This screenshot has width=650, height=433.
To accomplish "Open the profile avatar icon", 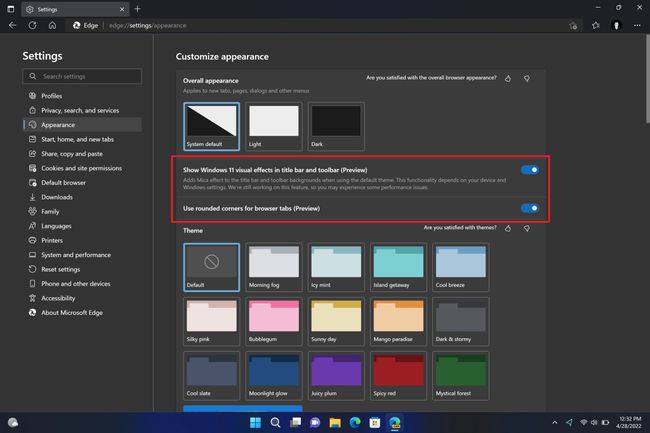I will click(616, 25).
